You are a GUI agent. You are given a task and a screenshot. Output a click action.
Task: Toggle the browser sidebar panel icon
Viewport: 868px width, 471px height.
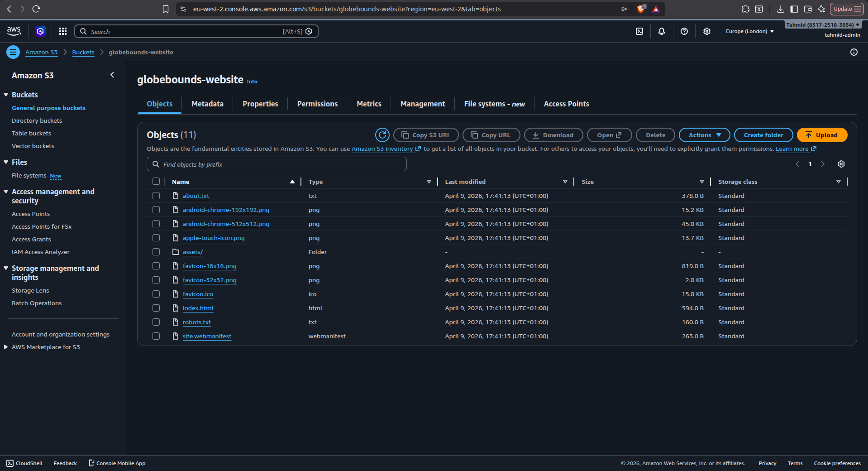pyautogui.click(x=794, y=9)
